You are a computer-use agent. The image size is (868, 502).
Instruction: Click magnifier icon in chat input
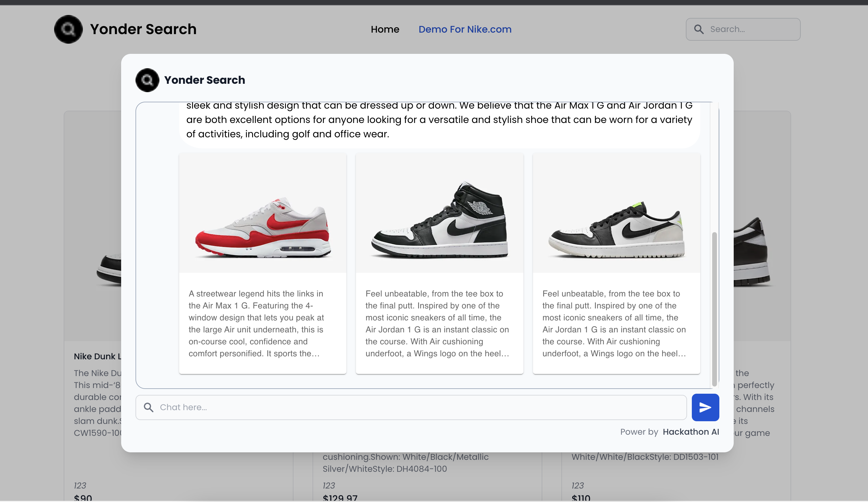148,407
